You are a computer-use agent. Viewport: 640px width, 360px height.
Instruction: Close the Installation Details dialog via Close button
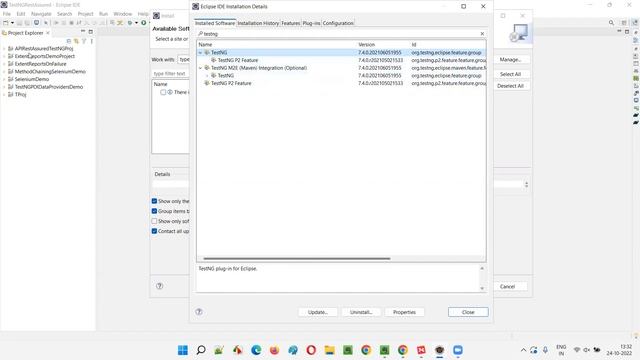pos(468,312)
